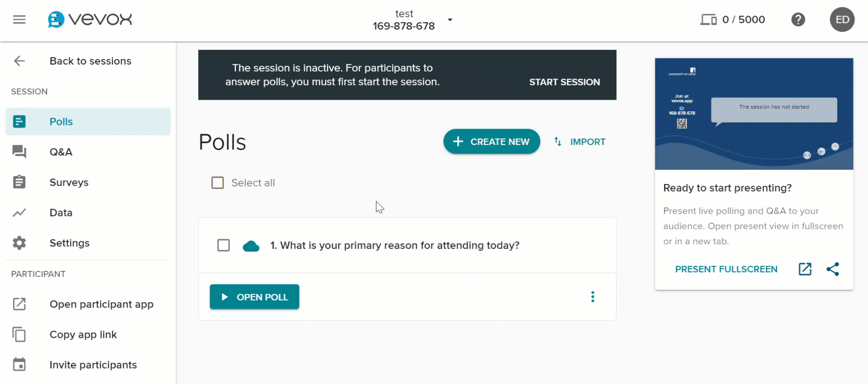Open the poll's three-dot options menu
Screen dimensions: 868x384
coord(593,297)
